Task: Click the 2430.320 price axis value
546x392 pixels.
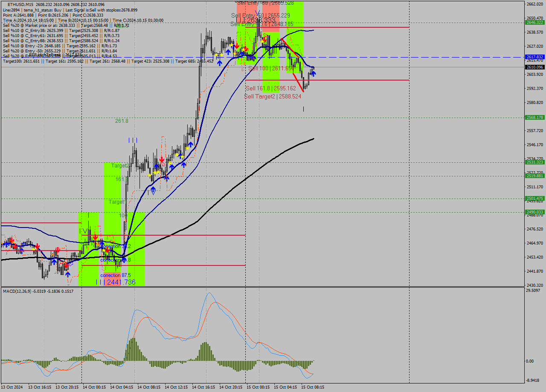Action: [x=535, y=285]
